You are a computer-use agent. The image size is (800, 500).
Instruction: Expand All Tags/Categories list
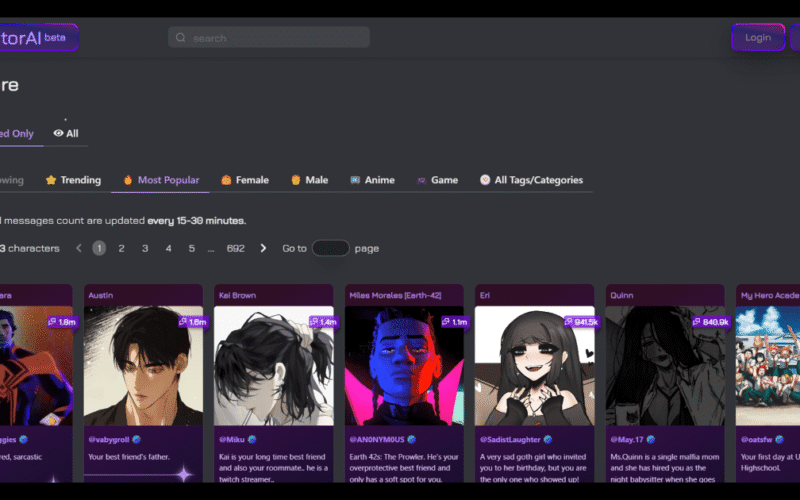[530, 180]
